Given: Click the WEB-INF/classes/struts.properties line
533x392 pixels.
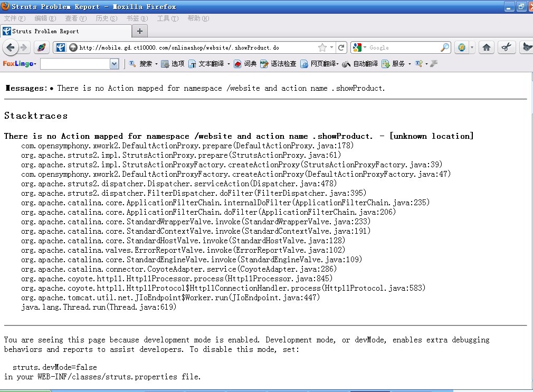Looking at the screenshot, I should click(102, 377).
